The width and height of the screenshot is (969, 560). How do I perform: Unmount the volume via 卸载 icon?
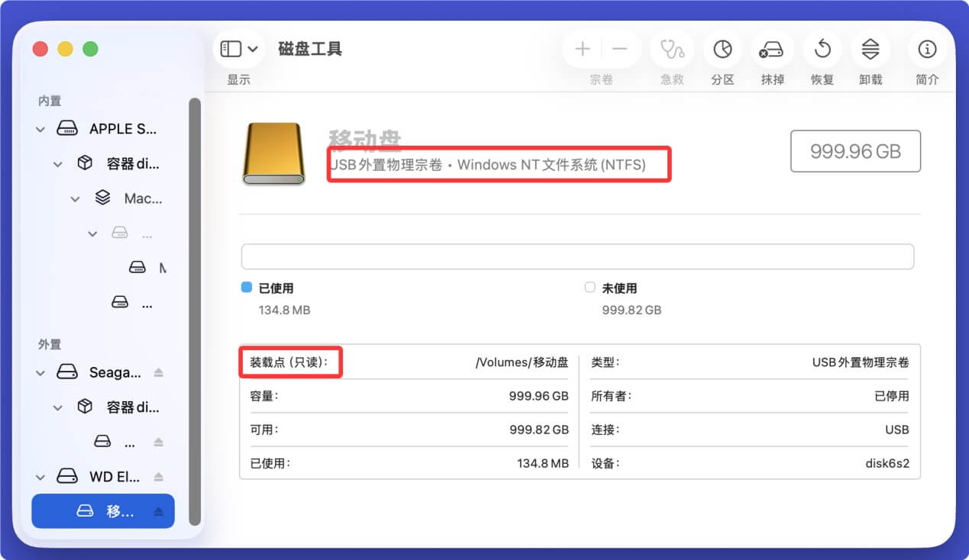[870, 48]
